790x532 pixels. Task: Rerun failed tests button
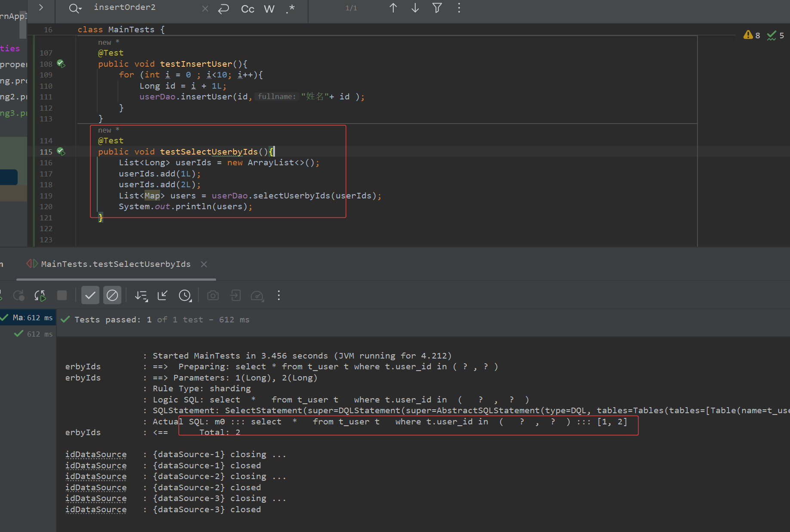point(19,296)
